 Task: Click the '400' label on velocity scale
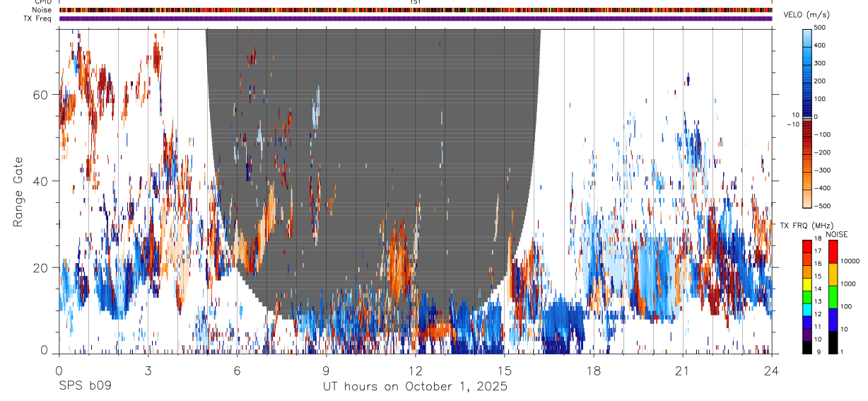[x=820, y=45]
